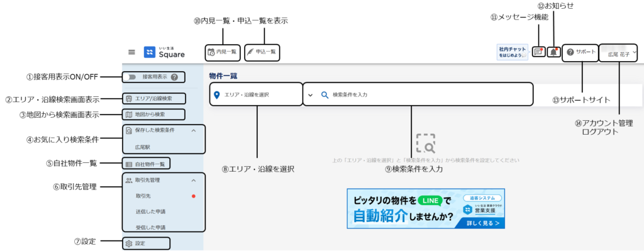Select エリア/沿線検索 in the sidebar
644x251 pixels.
click(x=153, y=99)
